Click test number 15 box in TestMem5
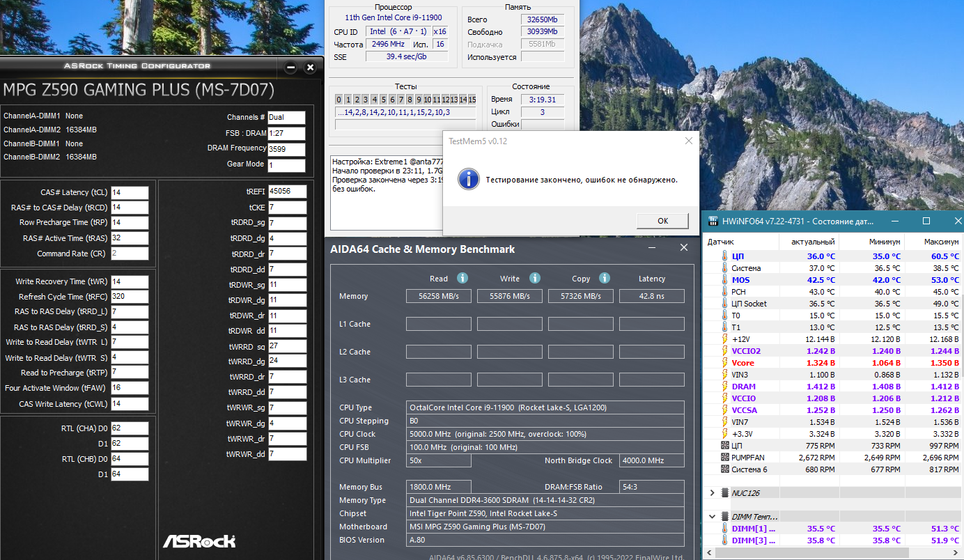Viewport: 964px width, 560px height. [x=472, y=100]
